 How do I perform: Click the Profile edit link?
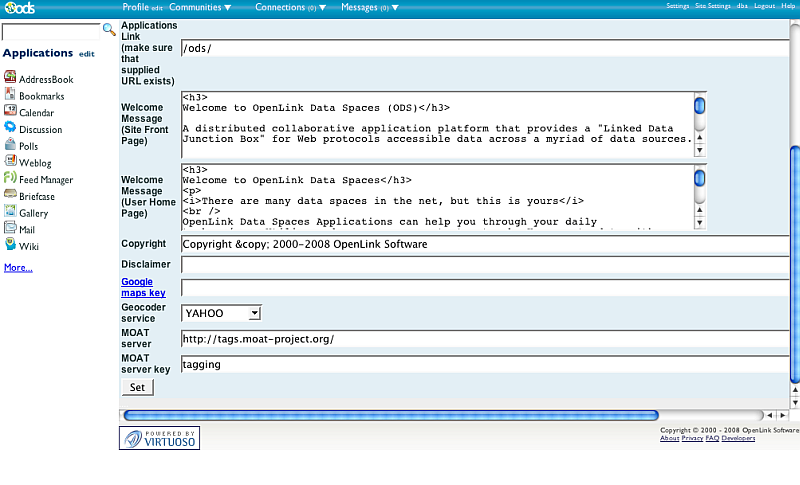(157, 8)
